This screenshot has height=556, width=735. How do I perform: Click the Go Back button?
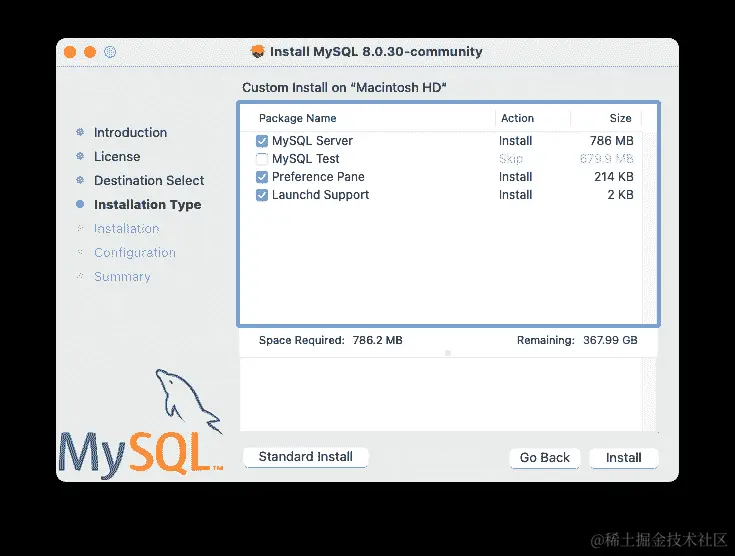[x=545, y=458]
